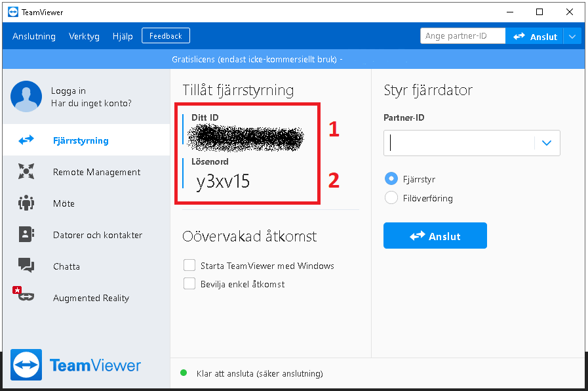
Task: Click the green connection status dot
Action: [184, 373]
